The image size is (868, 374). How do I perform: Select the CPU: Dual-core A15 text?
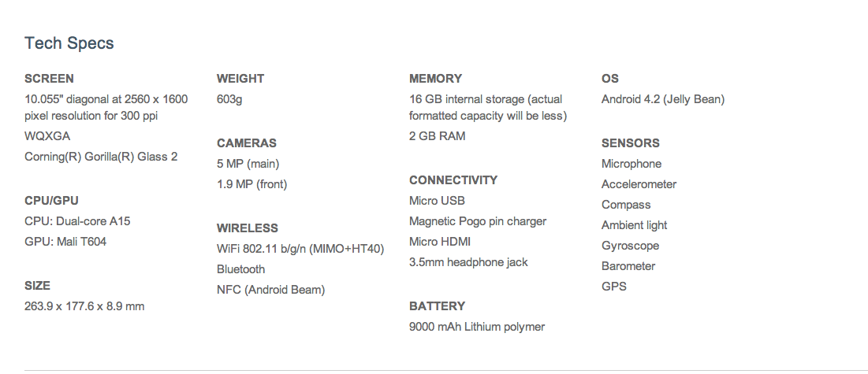click(77, 221)
